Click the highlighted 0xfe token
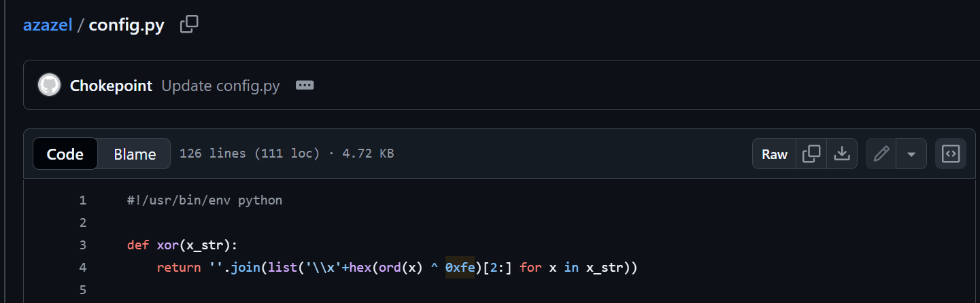This screenshot has height=303, width=980. [x=460, y=267]
